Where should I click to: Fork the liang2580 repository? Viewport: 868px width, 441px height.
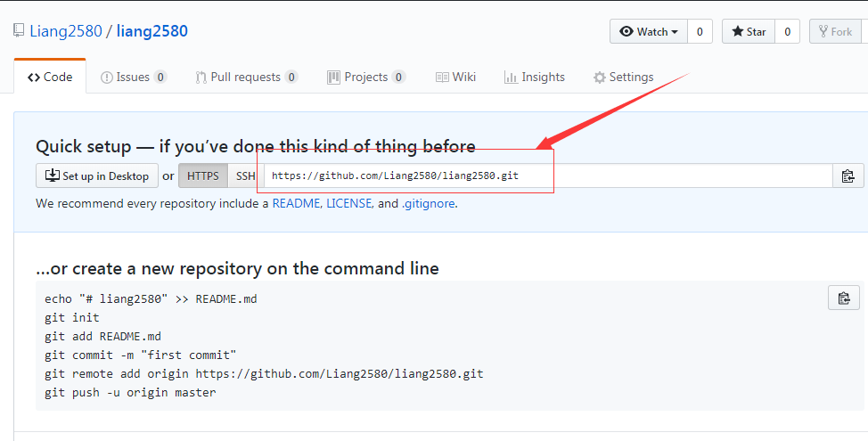click(x=835, y=31)
